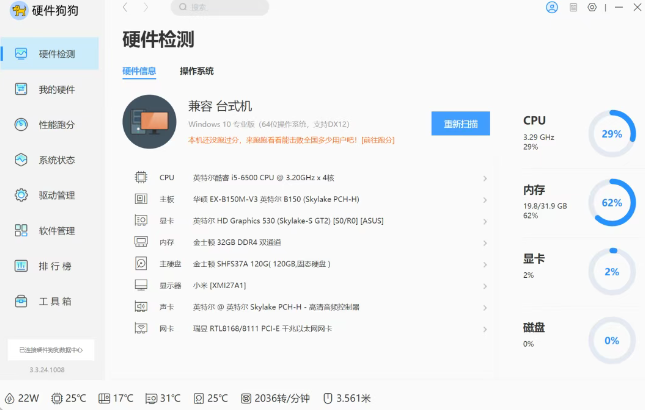The image size is (645, 410).
Task: Click the 3.29 GHz CPU frequency value
Action: pyautogui.click(x=539, y=137)
